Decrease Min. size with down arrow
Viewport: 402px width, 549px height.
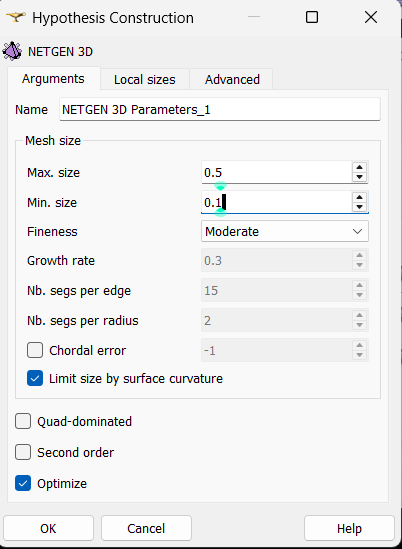tap(359, 207)
